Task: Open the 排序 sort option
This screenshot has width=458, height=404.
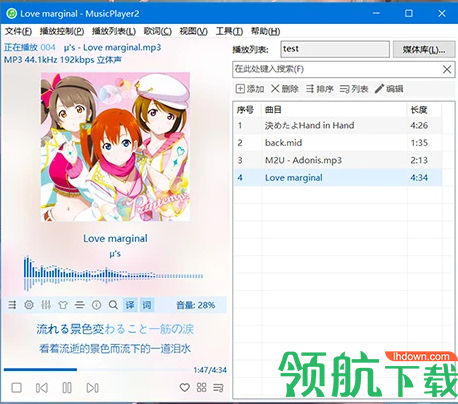Action: pyautogui.click(x=320, y=89)
